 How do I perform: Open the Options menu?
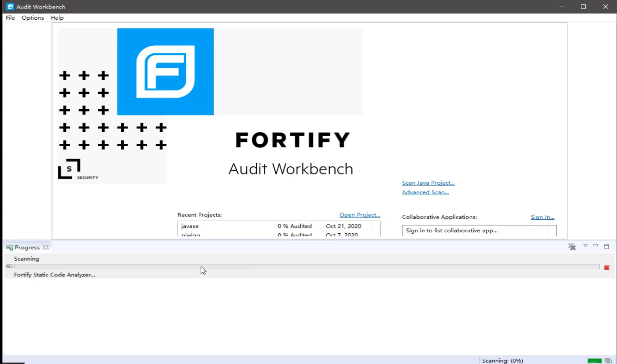(33, 18)
